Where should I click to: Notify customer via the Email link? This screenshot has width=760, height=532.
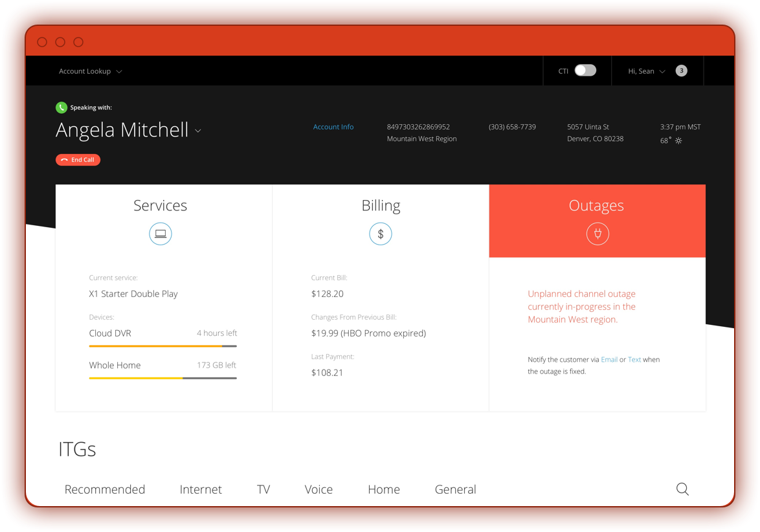[609, 359]
